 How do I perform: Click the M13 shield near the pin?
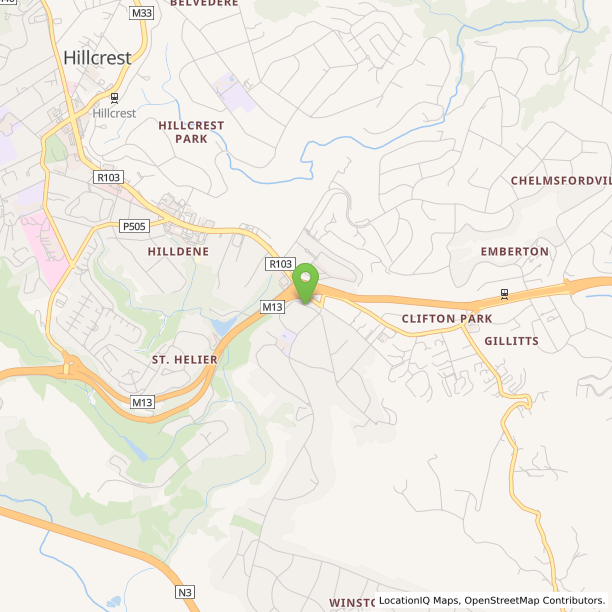coord(272,307)
